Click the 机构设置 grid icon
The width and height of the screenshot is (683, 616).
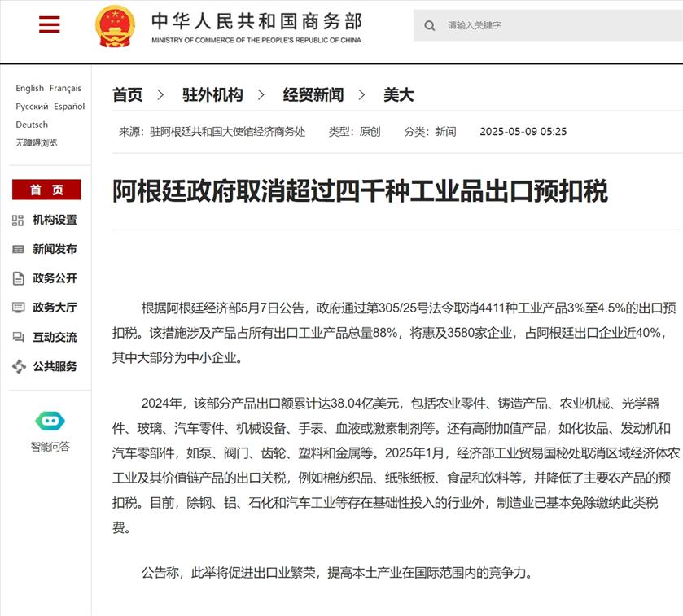(x=19, y=220)
